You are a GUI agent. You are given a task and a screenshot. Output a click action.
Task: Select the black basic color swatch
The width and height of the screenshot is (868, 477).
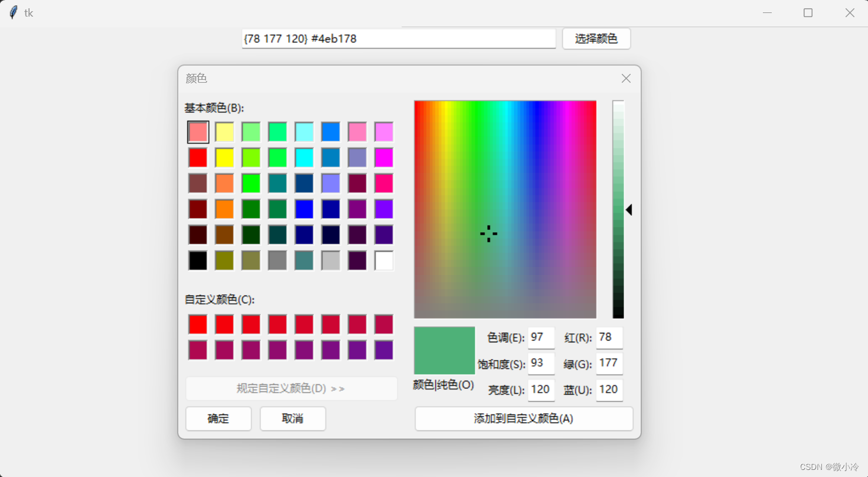coord(198,261)
